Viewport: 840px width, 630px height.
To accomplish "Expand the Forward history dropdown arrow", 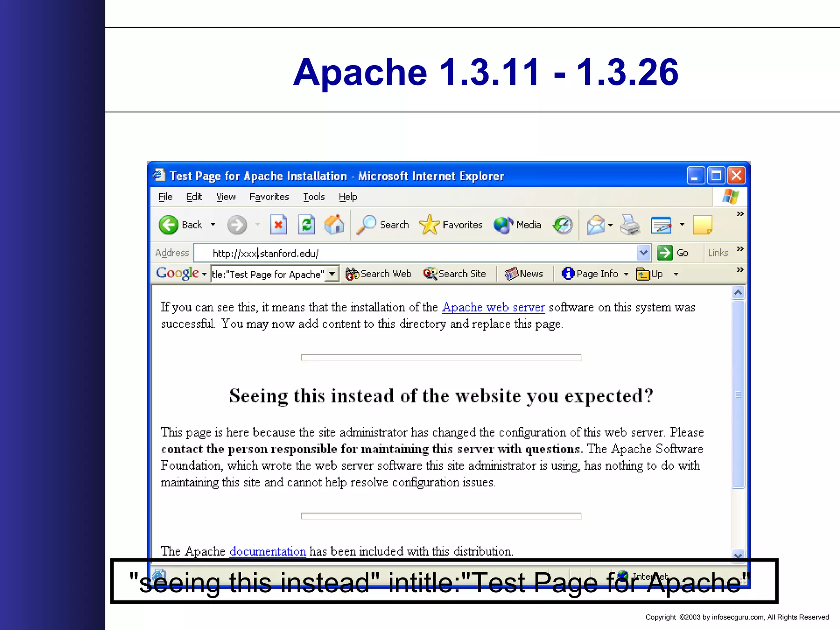I will point(258,224).
